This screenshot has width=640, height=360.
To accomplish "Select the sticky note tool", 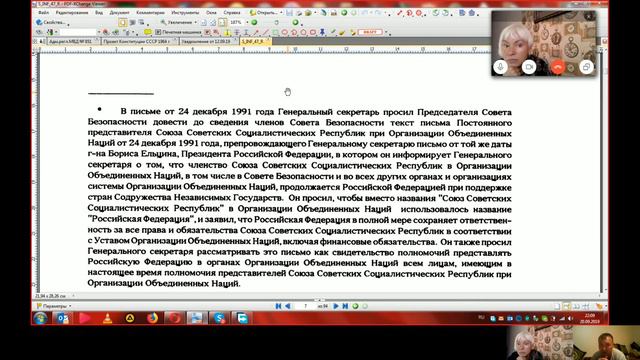I will [x=148, y=32].
